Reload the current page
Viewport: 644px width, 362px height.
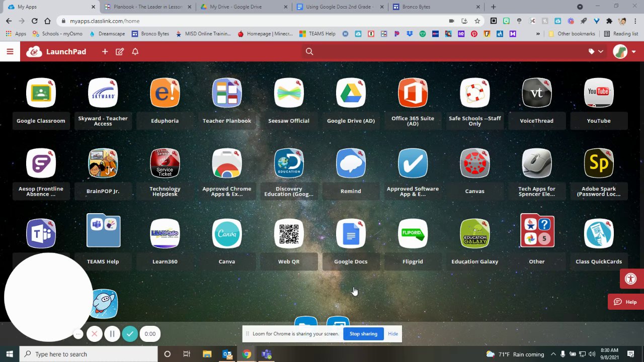pyautogui.click(x=34, y=21)
